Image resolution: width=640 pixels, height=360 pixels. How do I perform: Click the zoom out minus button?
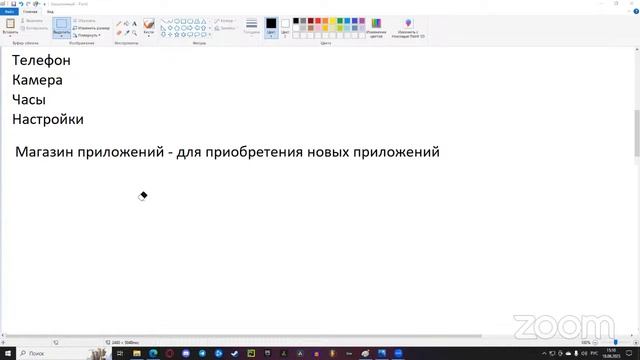tap(595, 342)
